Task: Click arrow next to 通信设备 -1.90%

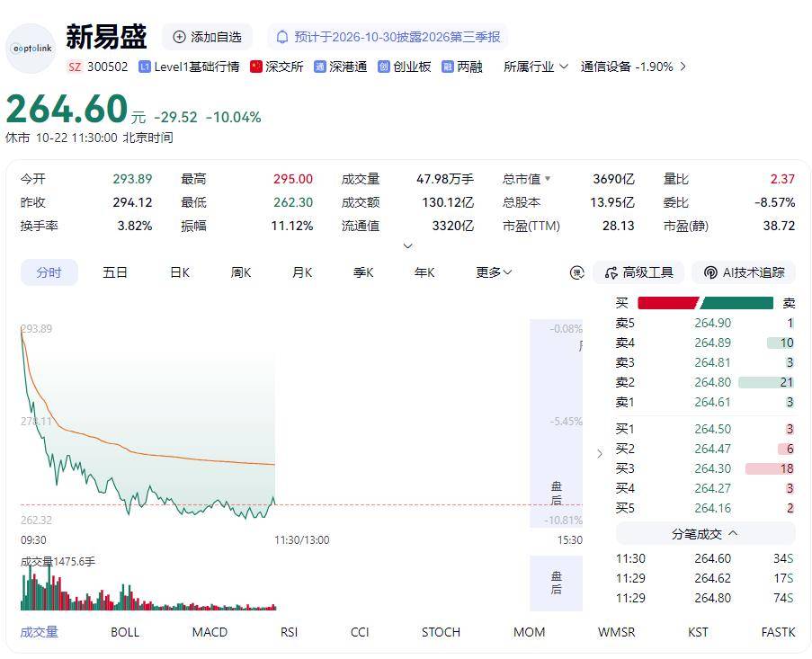Action: [x=683, y=67]
